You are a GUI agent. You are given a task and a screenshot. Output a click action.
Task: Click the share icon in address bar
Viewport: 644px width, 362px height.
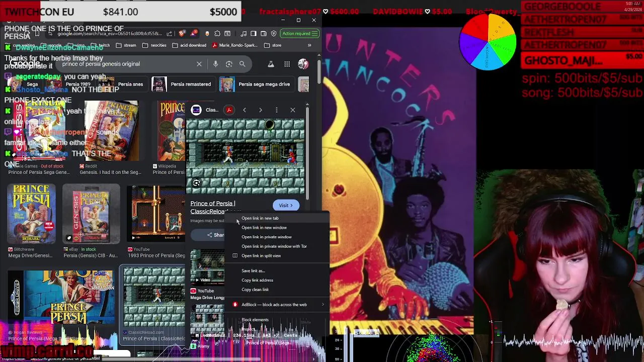[x=170, y=34]
